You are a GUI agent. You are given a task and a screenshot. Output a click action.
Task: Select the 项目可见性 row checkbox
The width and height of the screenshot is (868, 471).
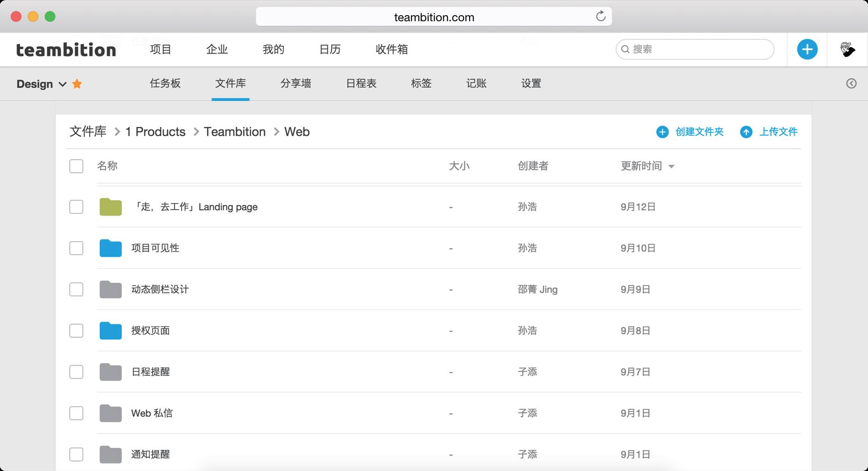(76, 248)
